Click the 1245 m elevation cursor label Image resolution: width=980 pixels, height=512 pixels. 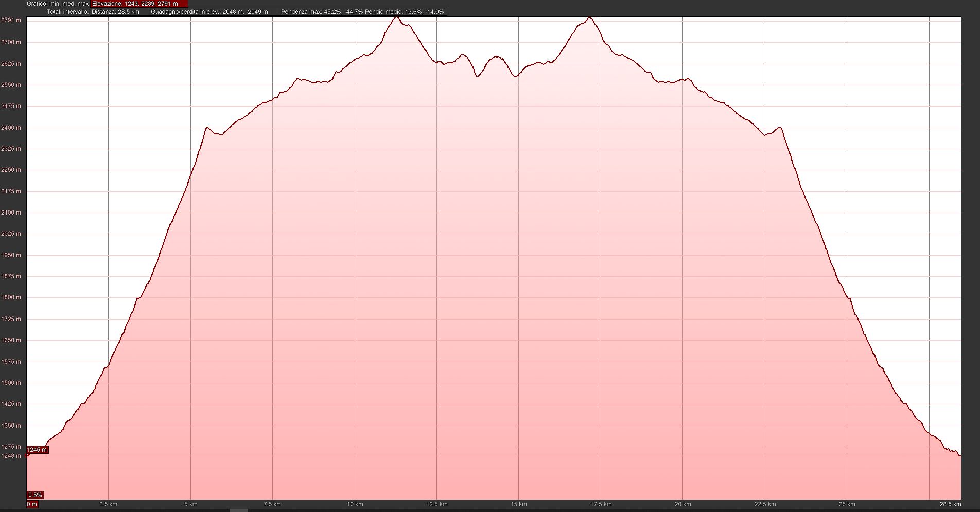[37, 450]
